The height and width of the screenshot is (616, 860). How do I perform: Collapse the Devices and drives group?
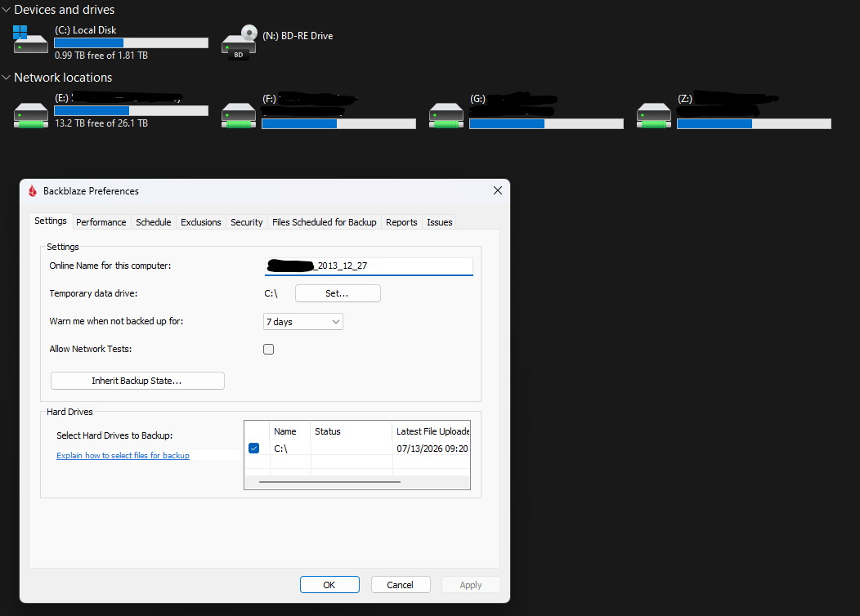coord(6,9)
